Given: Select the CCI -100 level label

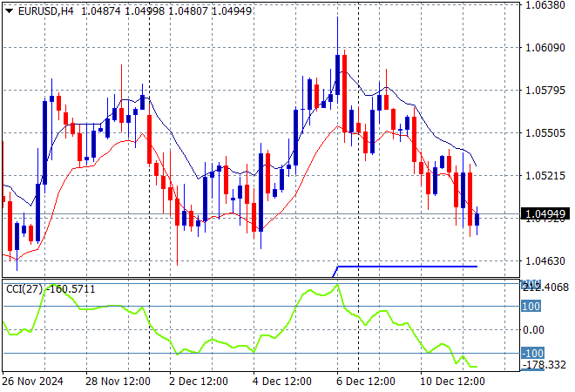Looking at the screenshot, I should click(x=531, y=353).
